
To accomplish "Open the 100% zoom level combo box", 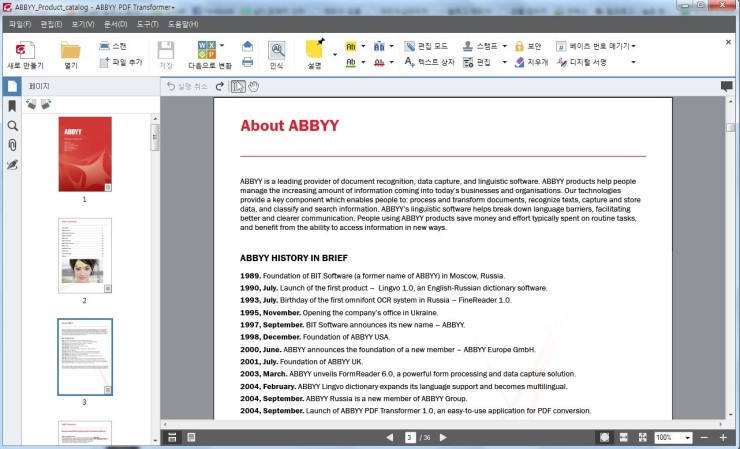I will click(x=673, y=438).
